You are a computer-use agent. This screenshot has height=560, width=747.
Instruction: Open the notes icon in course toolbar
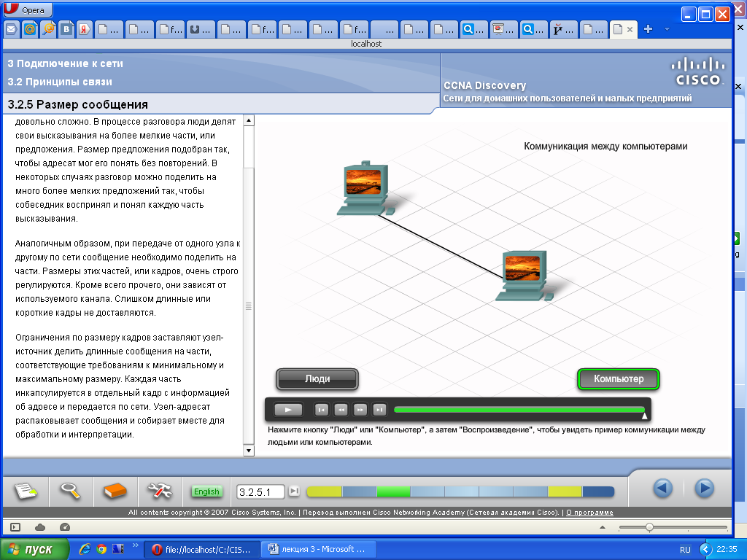(x=26, y=491)
